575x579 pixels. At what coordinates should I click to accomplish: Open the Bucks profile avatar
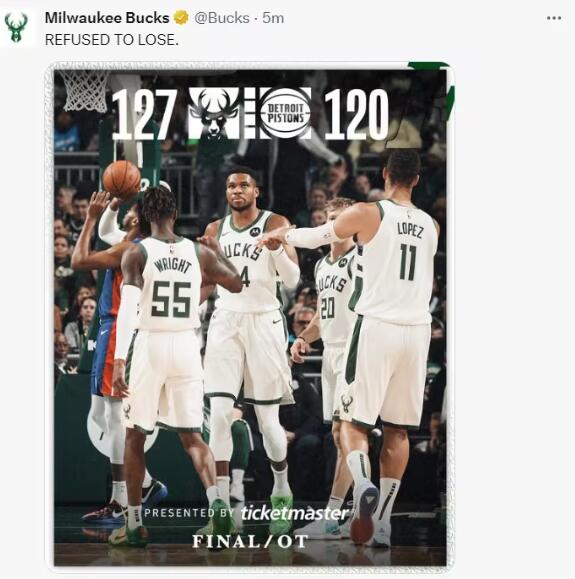tap(16, 28)
